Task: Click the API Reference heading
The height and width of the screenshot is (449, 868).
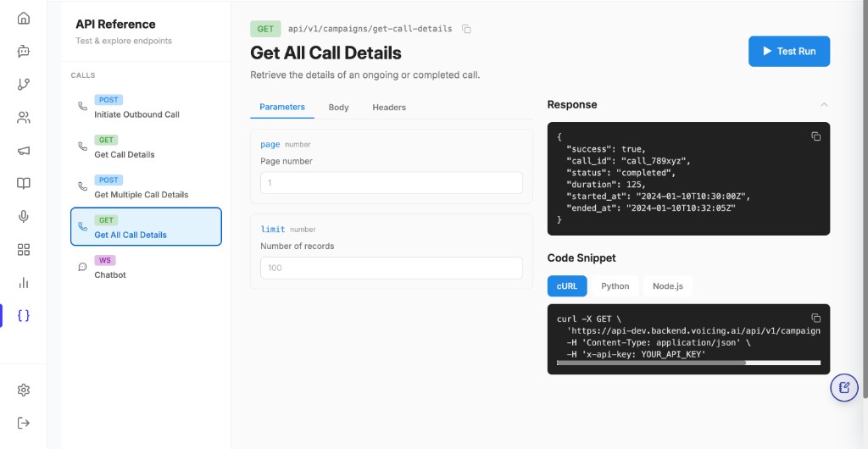Action: pyautogui.click(x=115, y=24)
